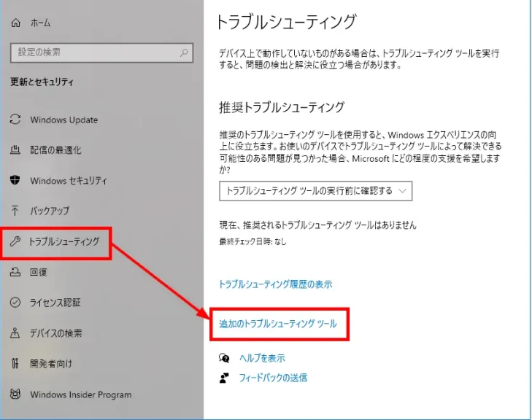Select Windows Update in sidebar
Image resolution: width=532 pixels, height=420 pixels.
63,120
